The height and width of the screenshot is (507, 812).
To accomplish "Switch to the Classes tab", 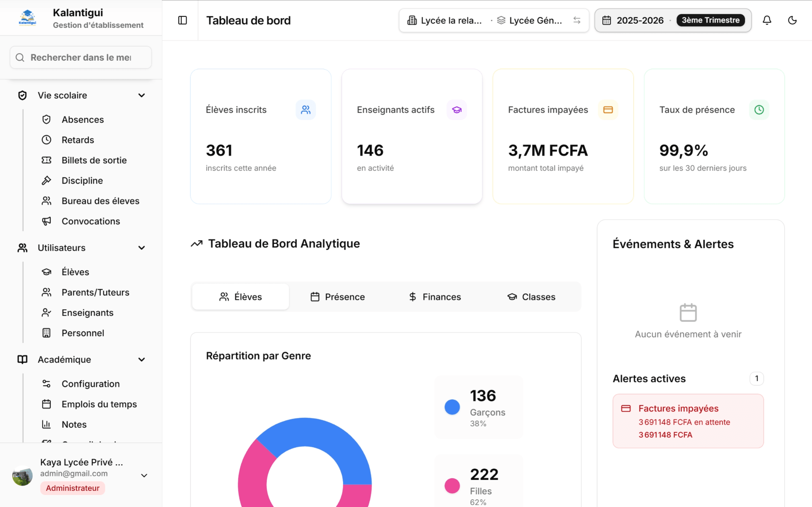I will pyautogui.click(x=531, y=297).
